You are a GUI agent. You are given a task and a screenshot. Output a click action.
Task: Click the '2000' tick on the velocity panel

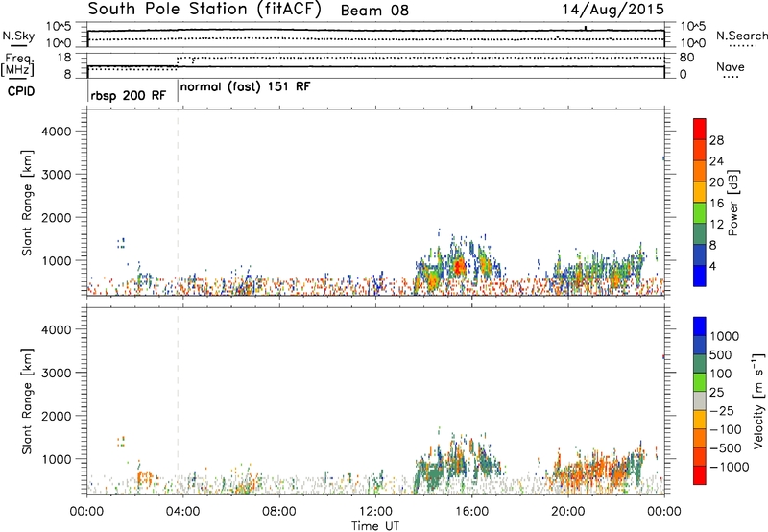click(x=56, y=416)
